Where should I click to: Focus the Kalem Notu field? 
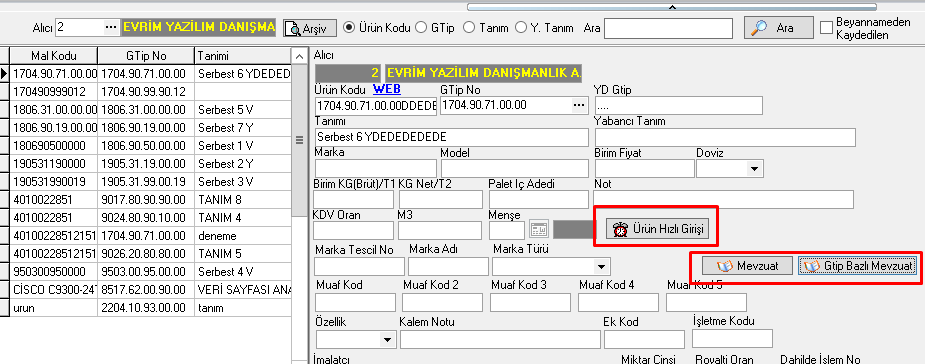500,339
